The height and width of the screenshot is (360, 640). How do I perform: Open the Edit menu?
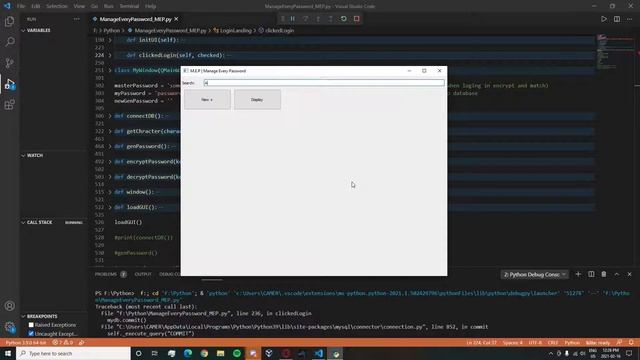(x=36, y=6)
